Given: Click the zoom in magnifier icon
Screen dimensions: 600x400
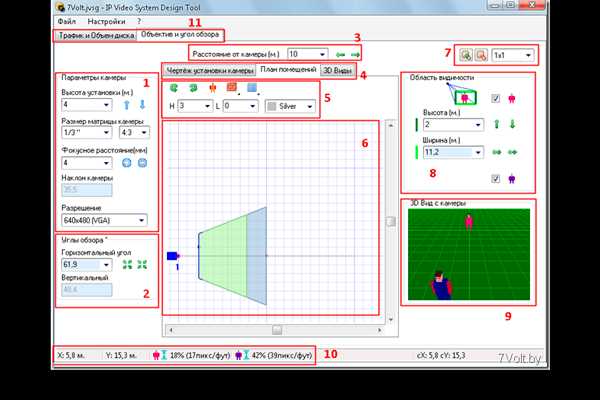Looking at the screenshot, I should pos(467,53).
